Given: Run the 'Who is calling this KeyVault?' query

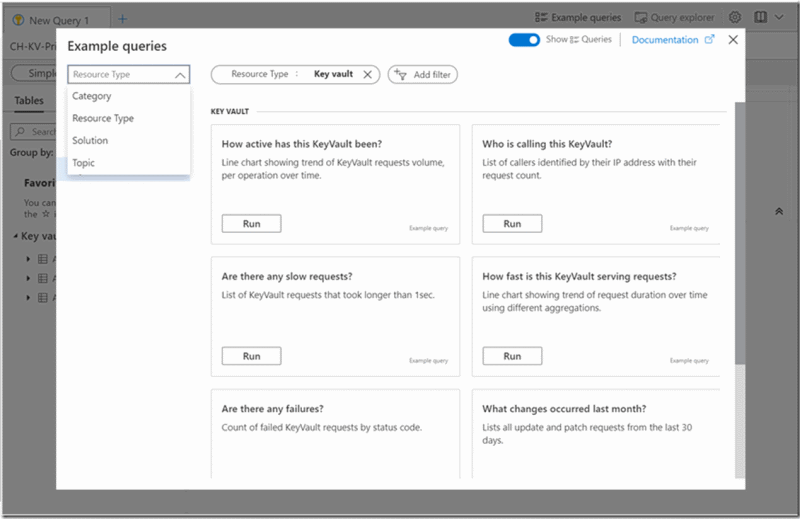Looking at the screenshot, I should (512, 224).
